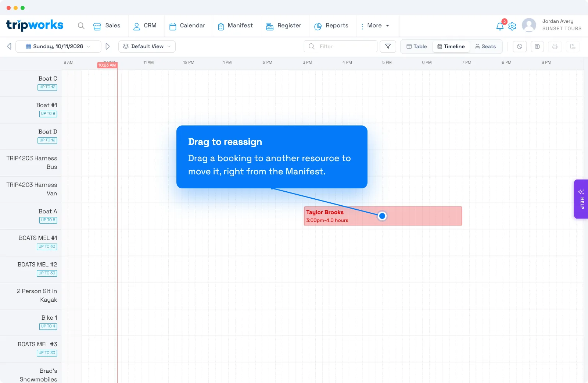Click into the Filter search field
Screen dimensions: 588x383
[341, 46]
